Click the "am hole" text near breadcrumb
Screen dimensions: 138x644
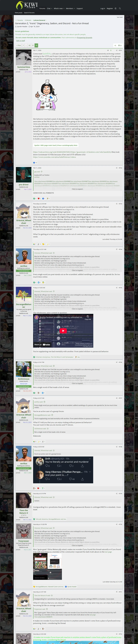120,17
